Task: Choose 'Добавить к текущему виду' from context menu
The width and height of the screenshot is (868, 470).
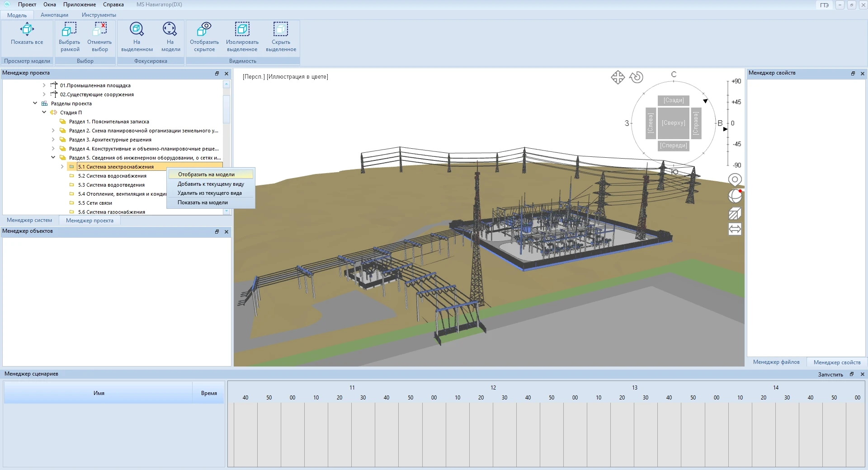Action: (211, 184)
